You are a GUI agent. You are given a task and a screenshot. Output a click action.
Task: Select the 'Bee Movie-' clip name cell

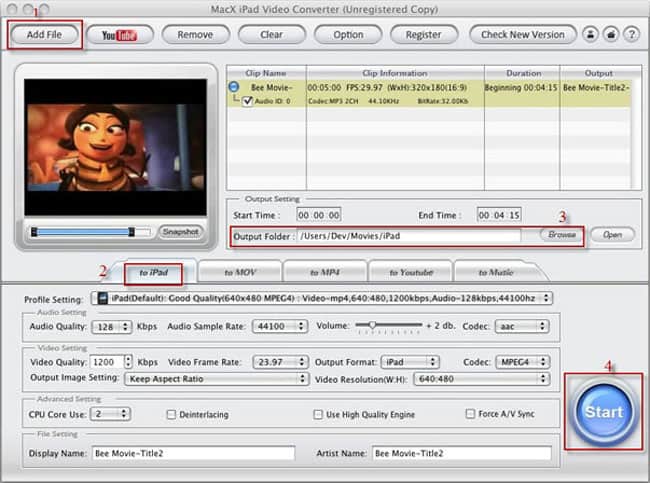tap(272, 87)
